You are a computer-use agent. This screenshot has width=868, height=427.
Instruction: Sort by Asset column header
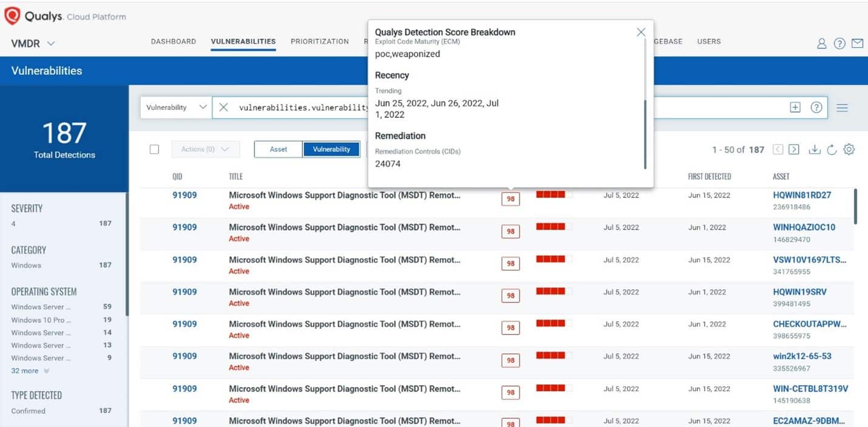tap(781, 177)
